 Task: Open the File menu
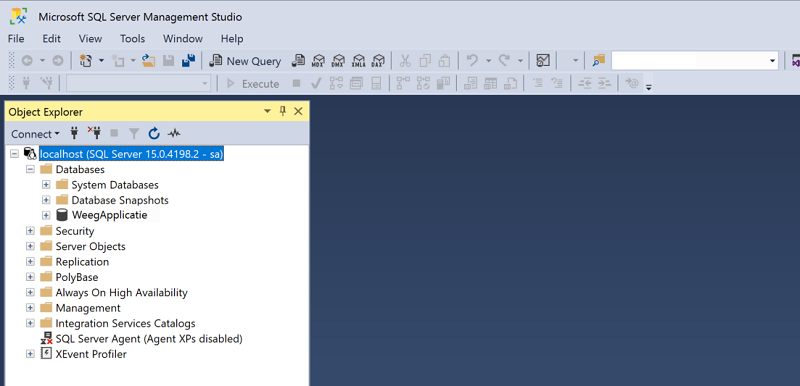tap(16, 39)
